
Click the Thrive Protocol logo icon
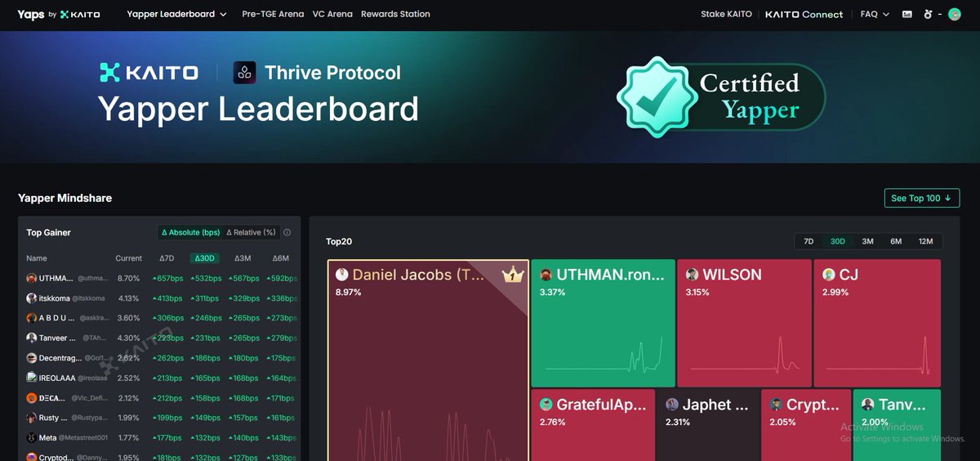click(245, 73)
